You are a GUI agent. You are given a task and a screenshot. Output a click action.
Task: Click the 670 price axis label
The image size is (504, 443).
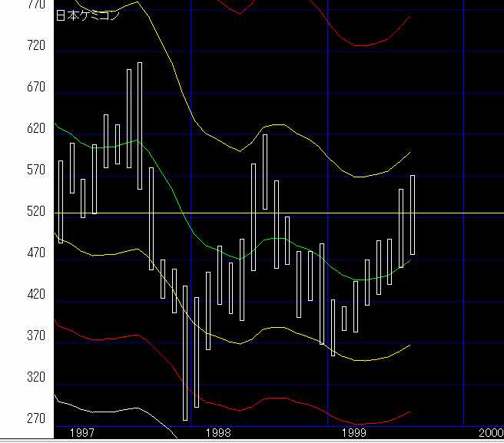tap(35, 88)
